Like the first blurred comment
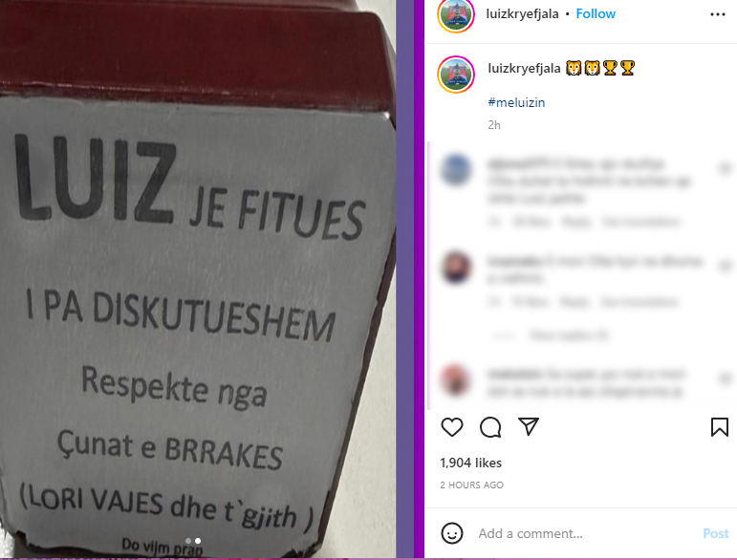The width and height of the screenshot is (737, 560). tap(725, 168)
